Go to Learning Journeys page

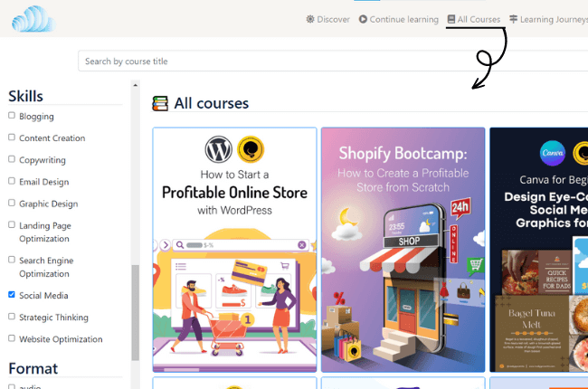point(553,19)
